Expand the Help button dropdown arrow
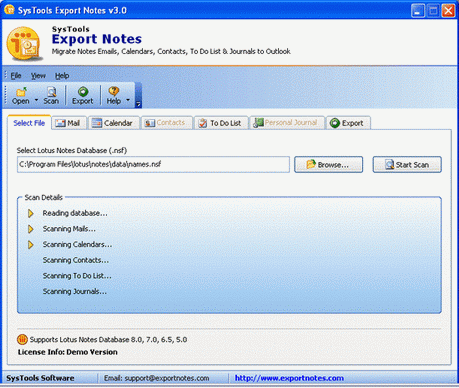 point(128,100)
